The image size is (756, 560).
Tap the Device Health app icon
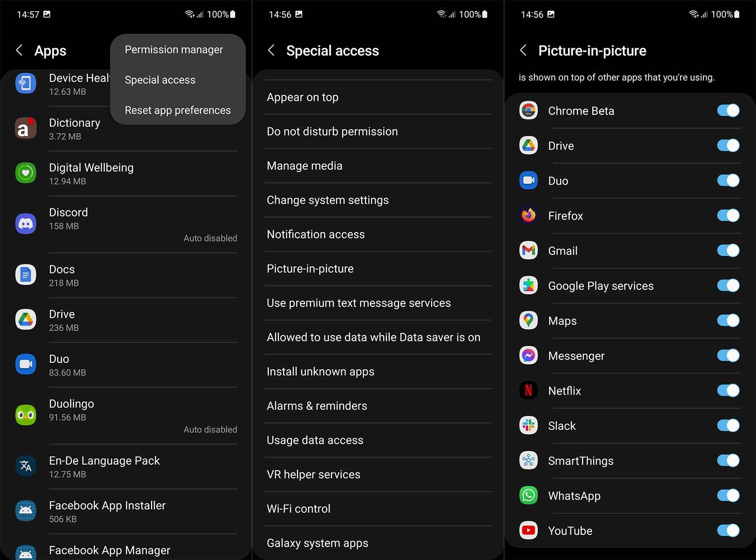pyautogui.click(x=26, y=84)
